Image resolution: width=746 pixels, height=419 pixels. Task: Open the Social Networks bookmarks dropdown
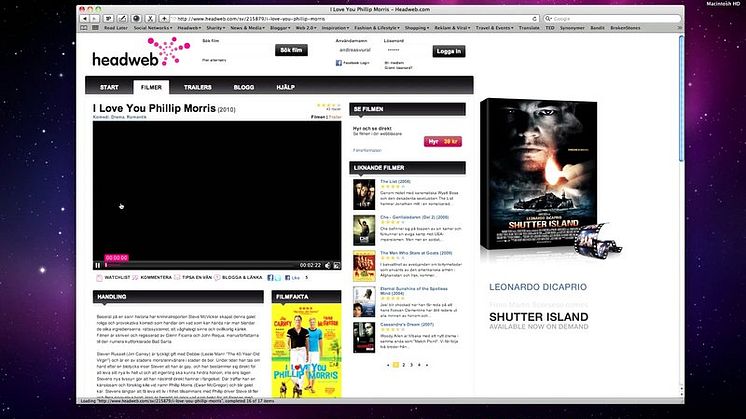(153, 28)
